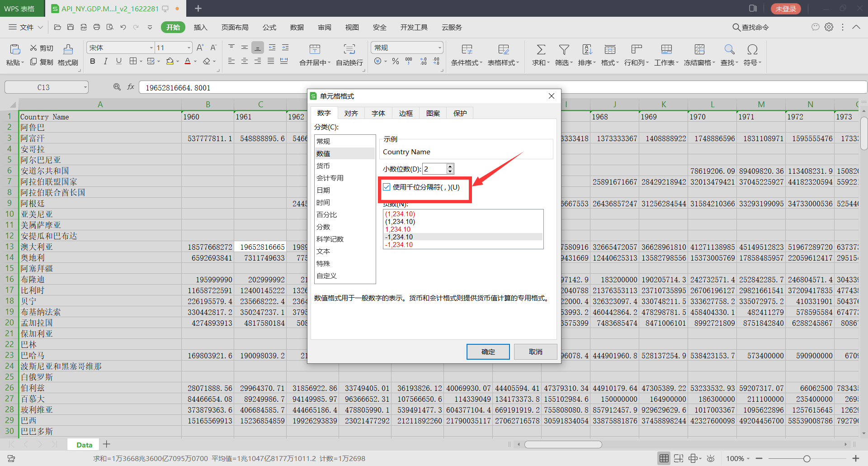Select the Format Painter brush

click(68, 49)
